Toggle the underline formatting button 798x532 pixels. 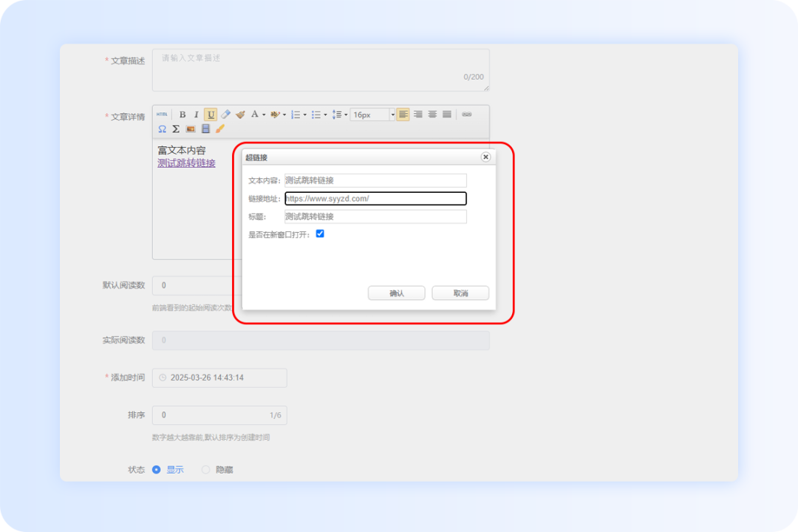211,115
